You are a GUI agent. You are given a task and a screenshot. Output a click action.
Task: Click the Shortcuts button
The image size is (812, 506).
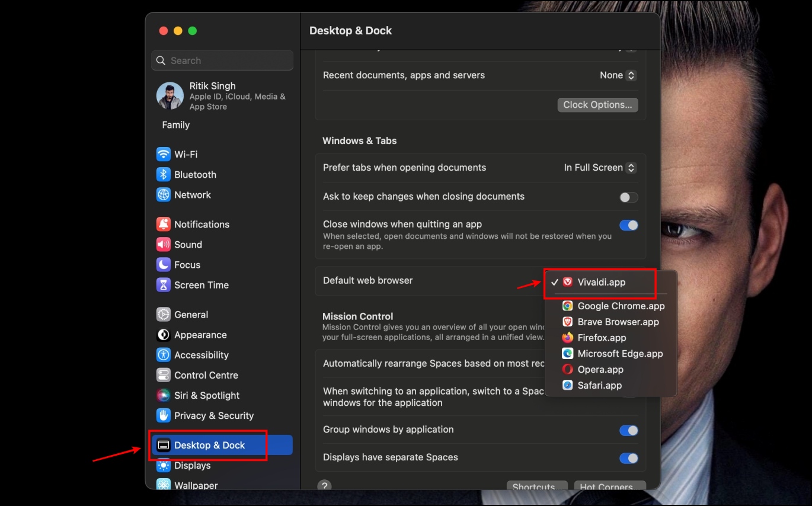click(x=537, y=486)
